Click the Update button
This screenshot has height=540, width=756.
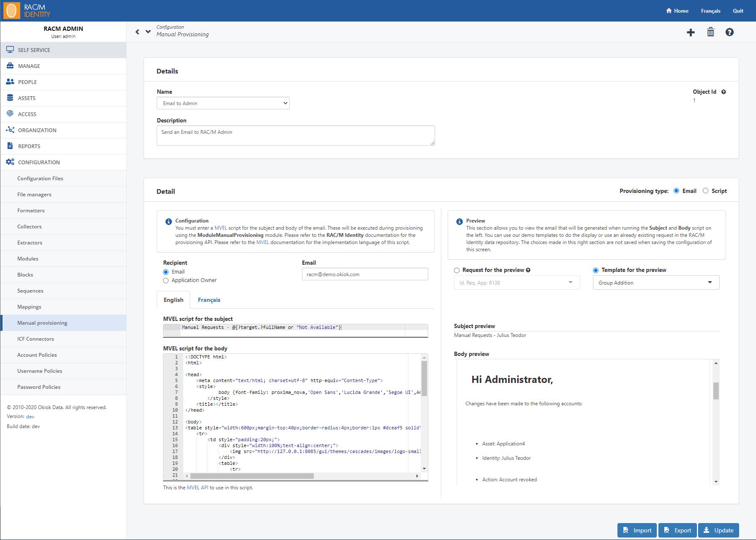[718, 530]
